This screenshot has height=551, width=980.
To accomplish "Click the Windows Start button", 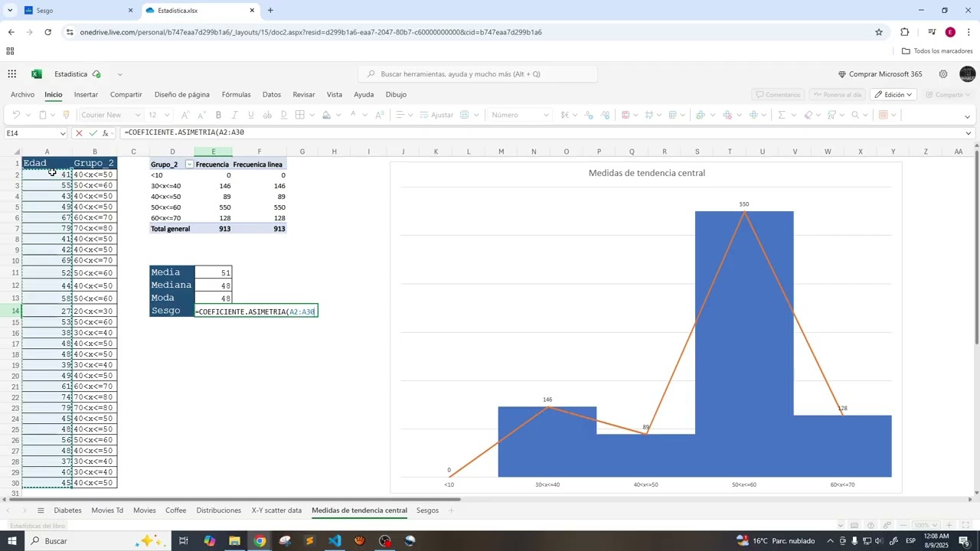I will 12,541.
